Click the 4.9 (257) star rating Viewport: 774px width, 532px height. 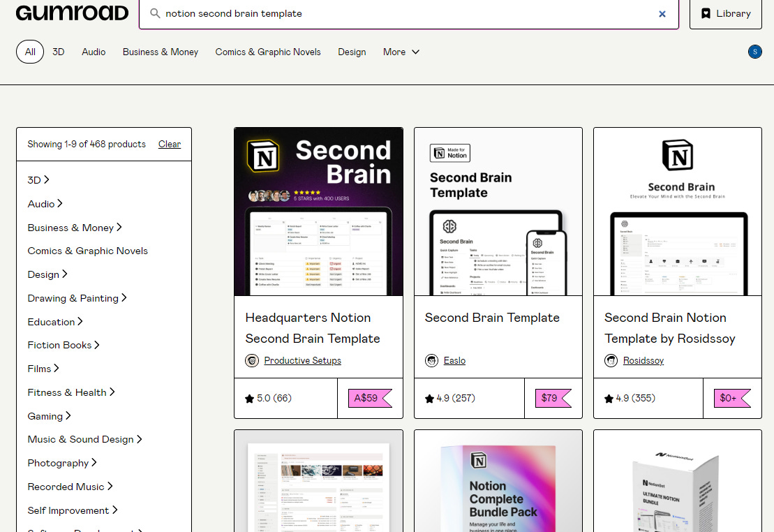(x=450, y=398)
